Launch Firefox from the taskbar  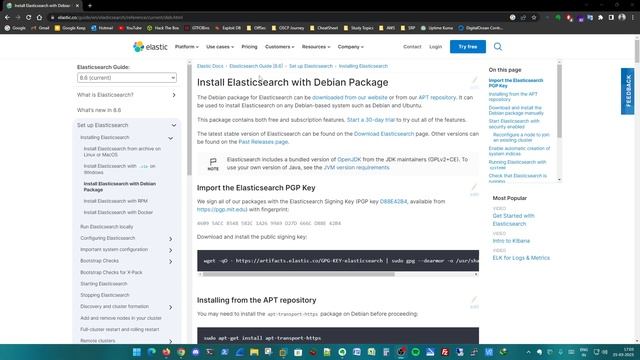(166, 352)
